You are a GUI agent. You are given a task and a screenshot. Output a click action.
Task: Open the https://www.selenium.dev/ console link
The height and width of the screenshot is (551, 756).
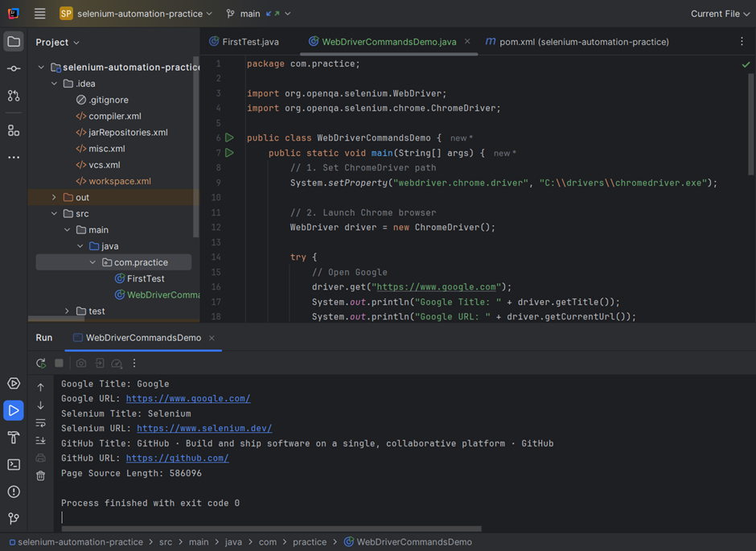(204, 428)
